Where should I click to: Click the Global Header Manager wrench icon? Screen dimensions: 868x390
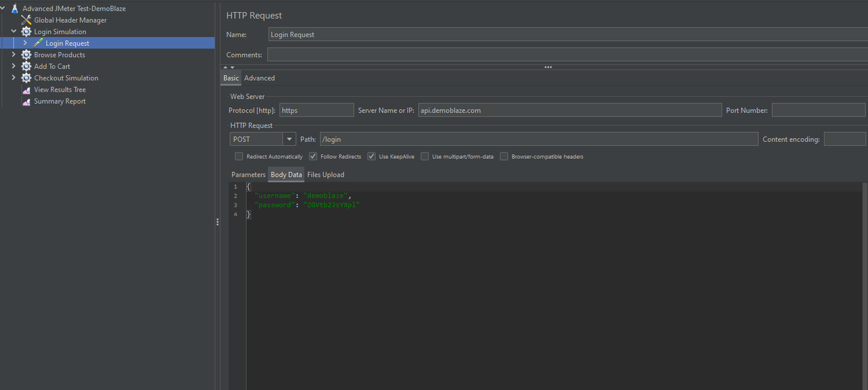[x=26, y=20]
